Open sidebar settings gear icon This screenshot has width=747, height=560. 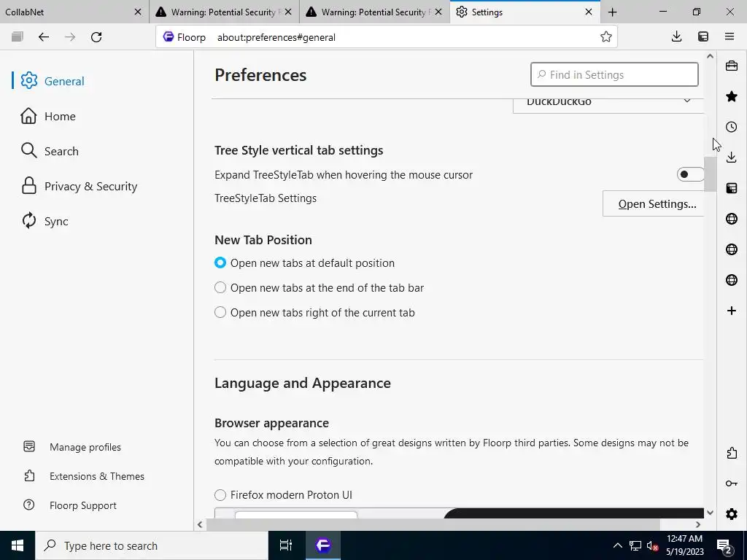click(x=732, y=514)
